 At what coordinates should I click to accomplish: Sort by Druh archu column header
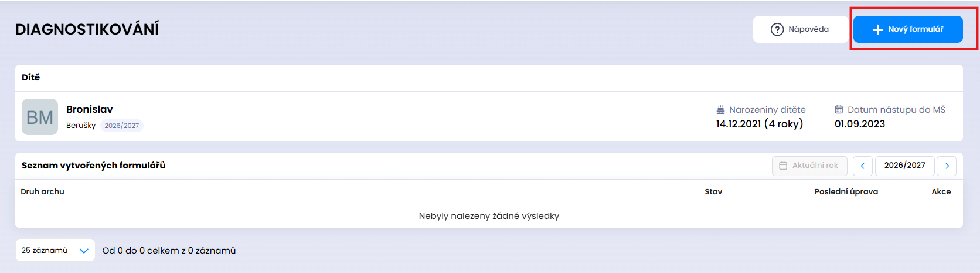(x=43, y=191)
